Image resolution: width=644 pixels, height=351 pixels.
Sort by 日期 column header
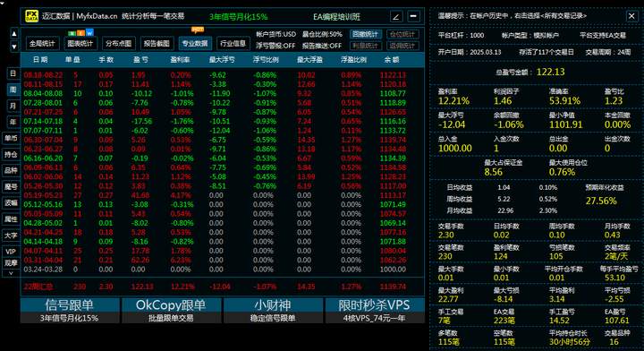[40, 60]
